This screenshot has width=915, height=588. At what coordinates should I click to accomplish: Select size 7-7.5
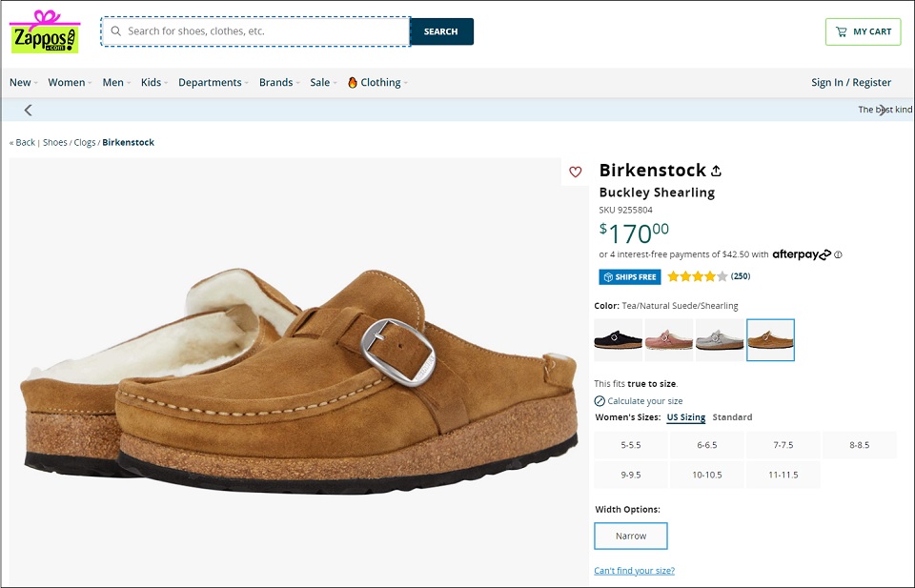coord(783,445)
